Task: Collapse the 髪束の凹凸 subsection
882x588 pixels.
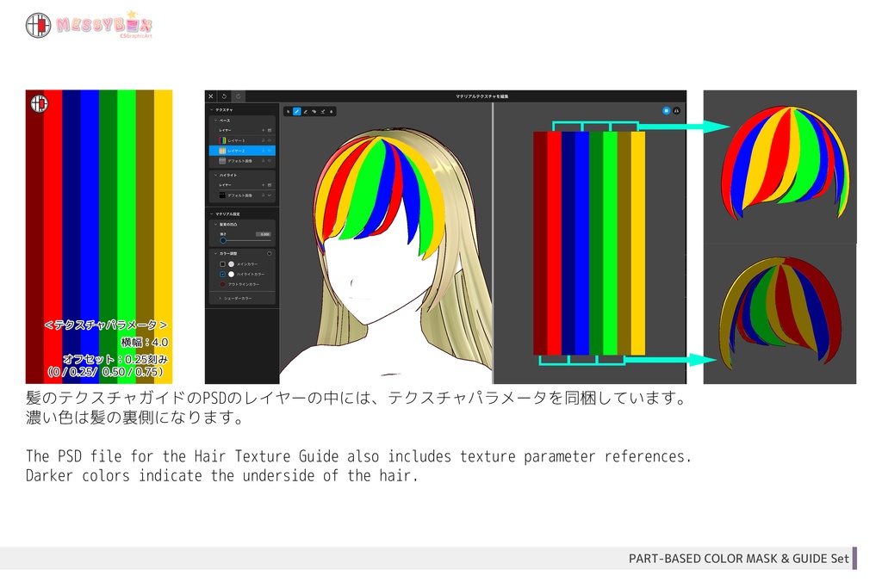Action: click(215, 225)
